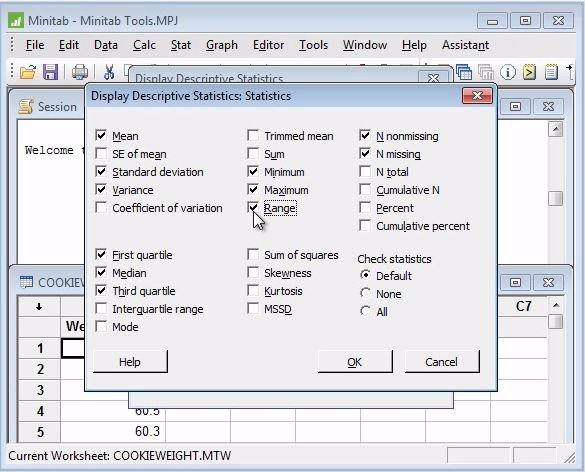Screen dimensions: 585x472
Task: Click the Save Project floppy icon
Action: (x=50, y=72)
